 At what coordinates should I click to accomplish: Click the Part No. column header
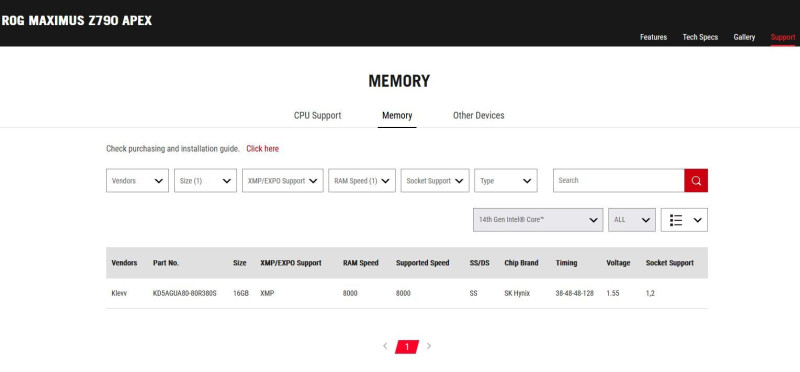(166, 263)
